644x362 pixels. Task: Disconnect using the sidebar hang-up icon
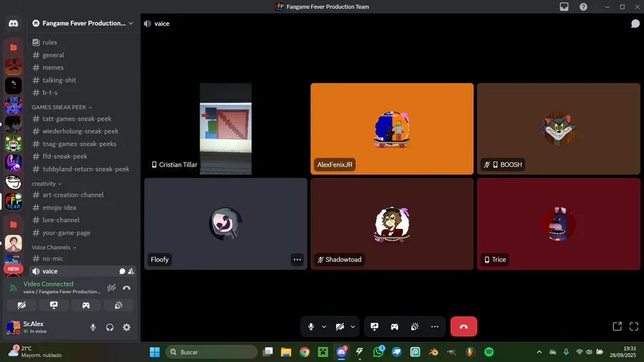[127, 288]
